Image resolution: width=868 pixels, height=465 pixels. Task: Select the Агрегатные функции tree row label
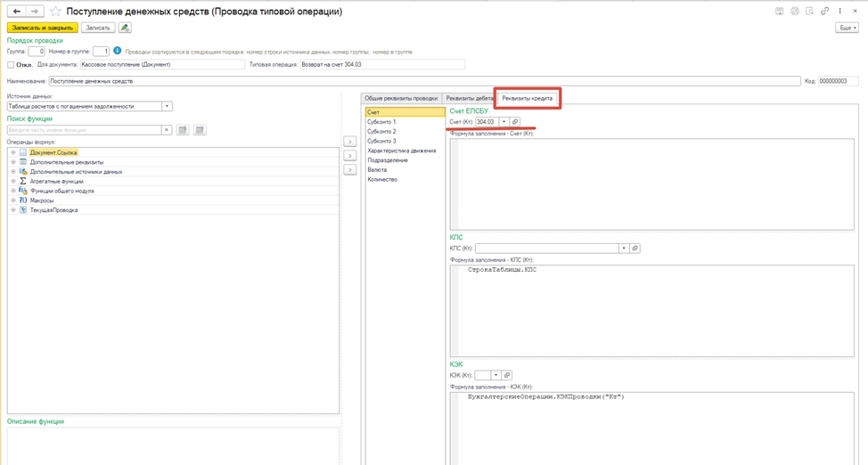pyautogui.click(x=56, y=181)
